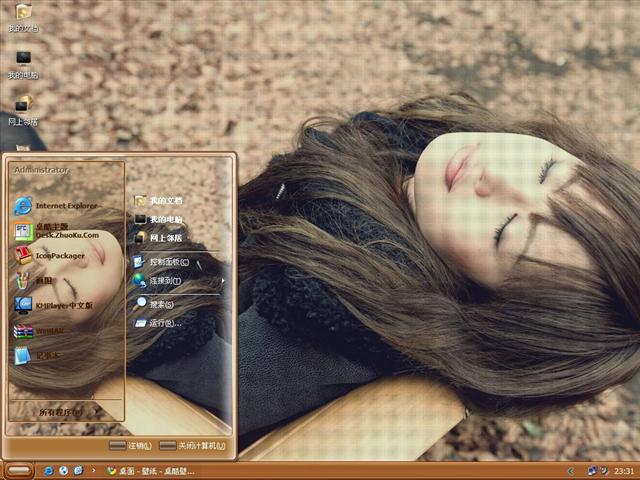Click the system tray icon next to the clock

point(604,471)
